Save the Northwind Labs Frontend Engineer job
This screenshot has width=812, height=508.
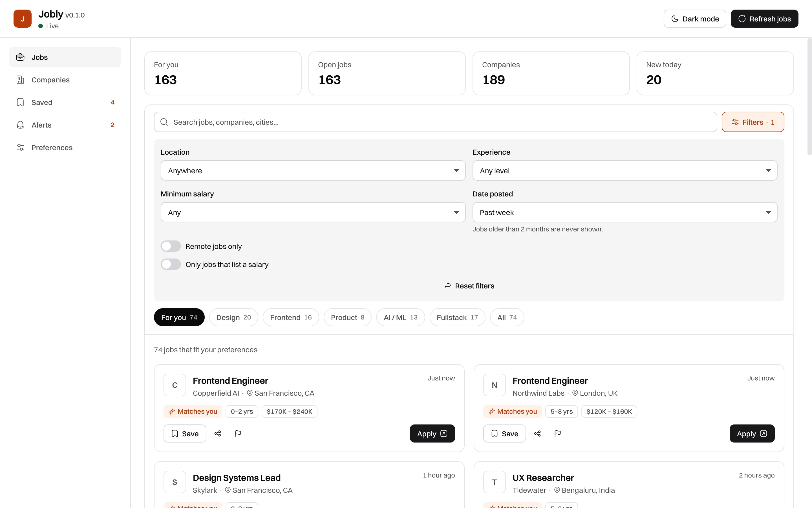505,433
